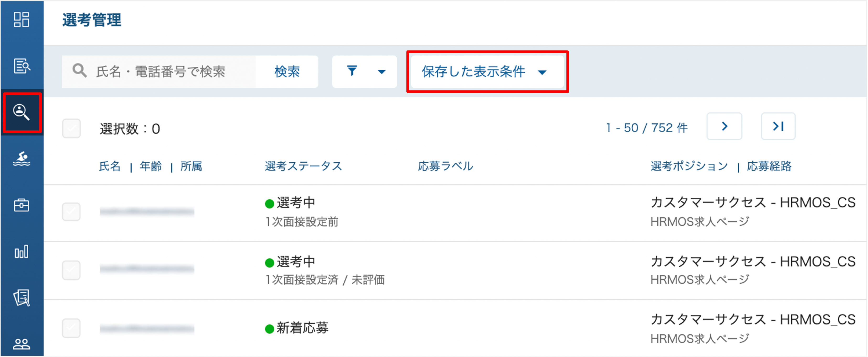Open the dashboard grid icon in sidebar

click(x=22, y=19)
